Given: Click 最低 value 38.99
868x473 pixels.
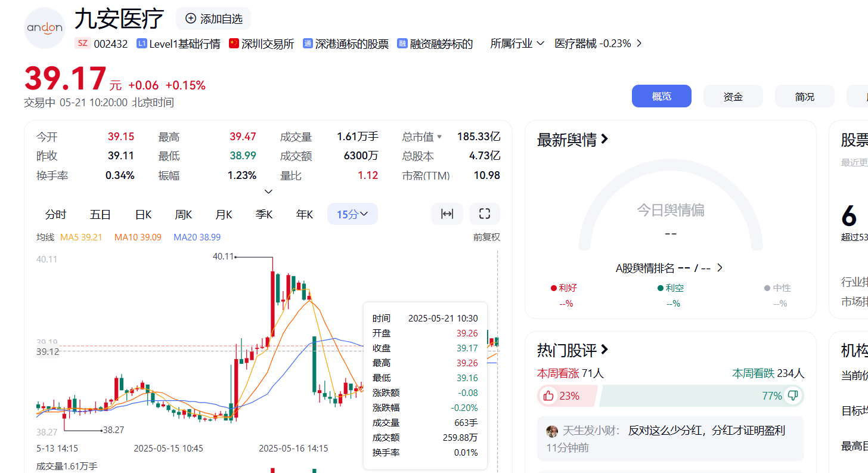Looking at the screenshot, I should [243, 156].
